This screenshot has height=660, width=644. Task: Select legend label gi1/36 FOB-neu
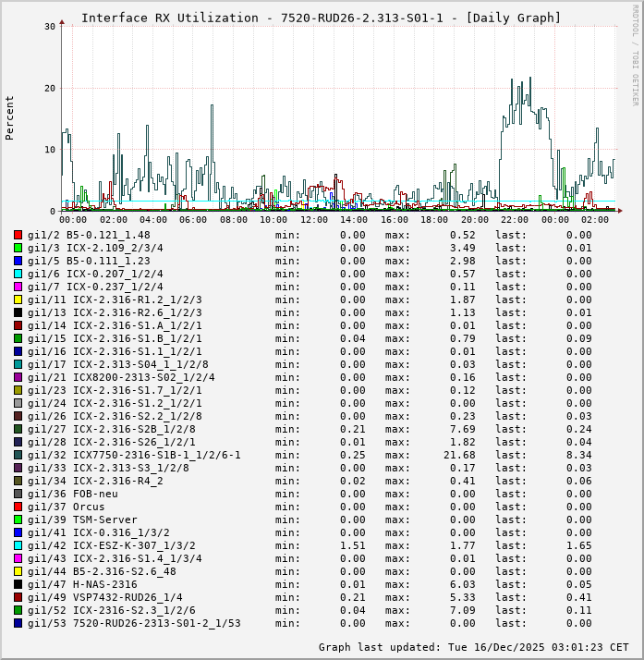(73, 494)
